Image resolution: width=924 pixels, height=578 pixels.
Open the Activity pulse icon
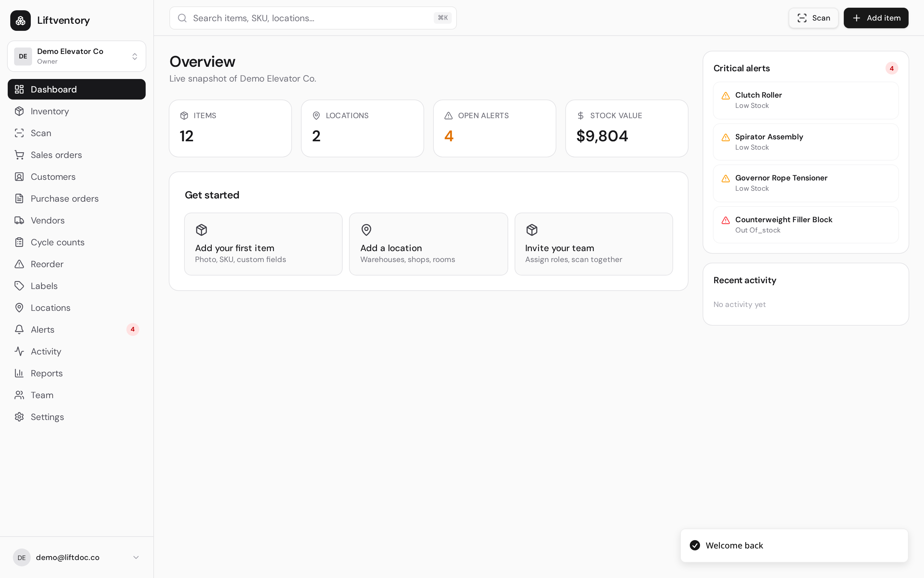[x=19, y=351]
